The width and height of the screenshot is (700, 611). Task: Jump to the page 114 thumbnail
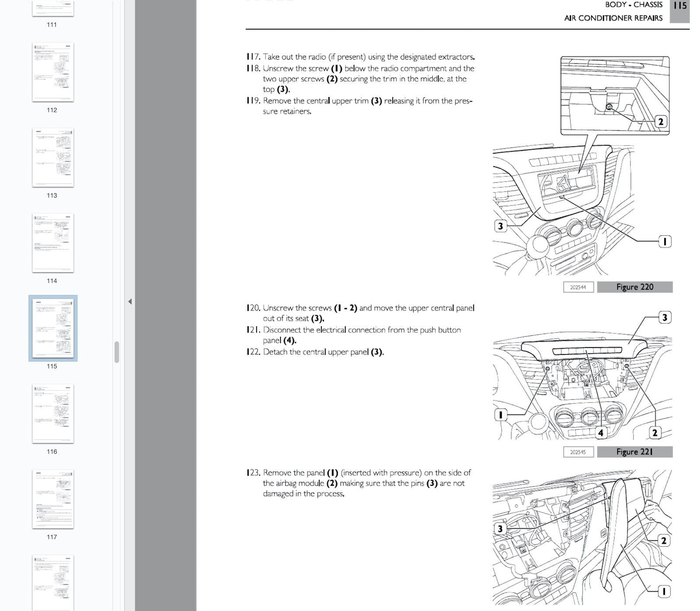(x=53, y=243)
